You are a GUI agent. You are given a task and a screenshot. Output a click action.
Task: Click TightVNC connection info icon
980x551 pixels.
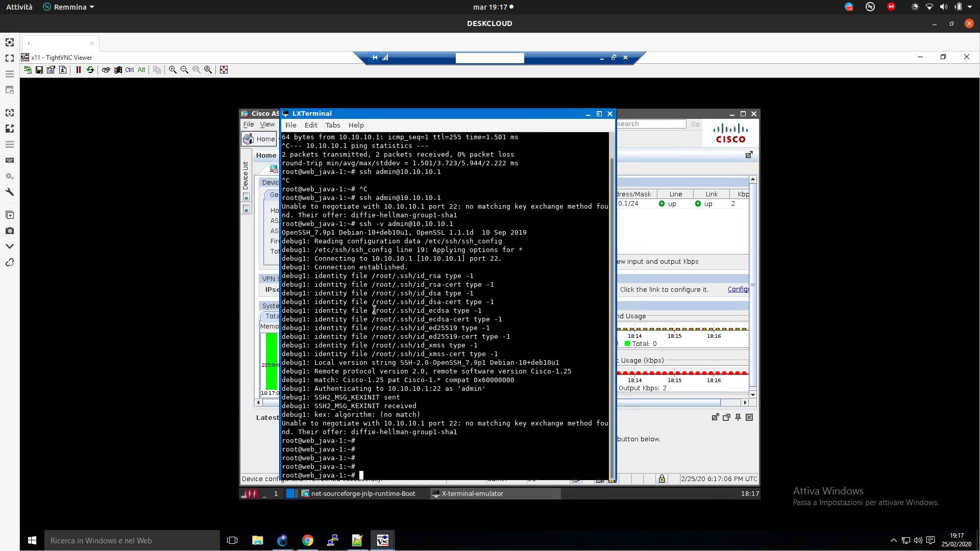pyautogui.click(x=63, y=70)
